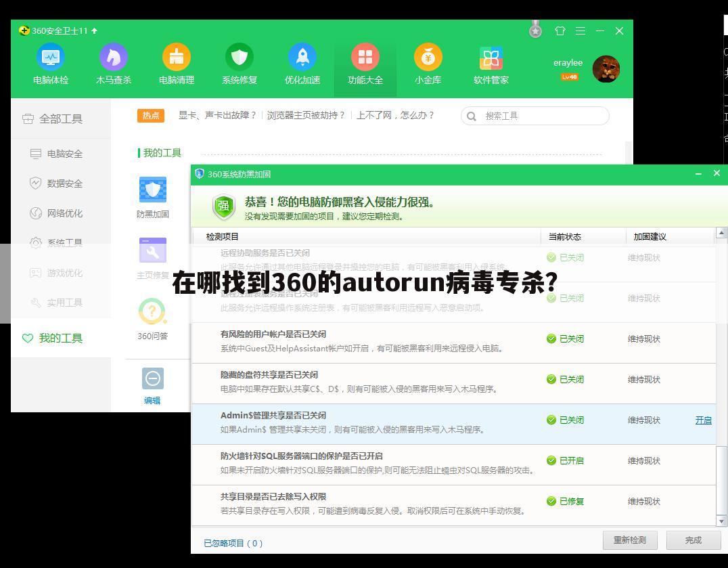Open 木马查杀 trojan scan icon
728x568 pixels.
click(x=113, y=57)
